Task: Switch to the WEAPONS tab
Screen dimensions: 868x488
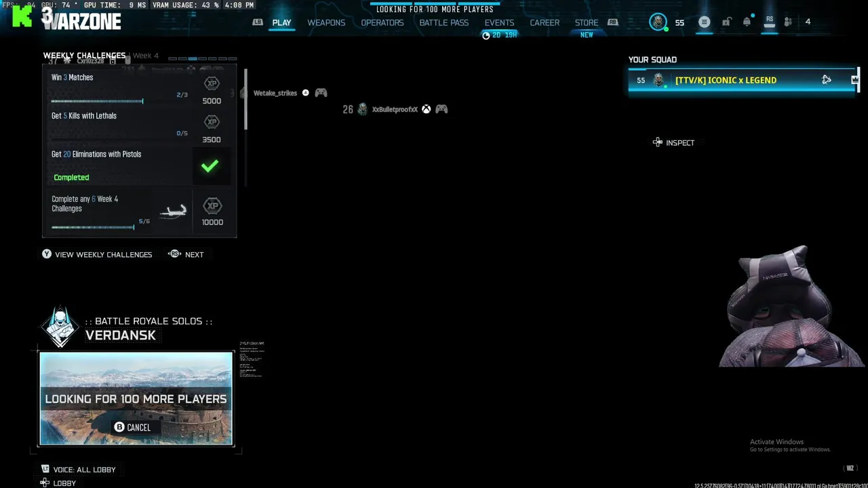Action: (326, 22)
